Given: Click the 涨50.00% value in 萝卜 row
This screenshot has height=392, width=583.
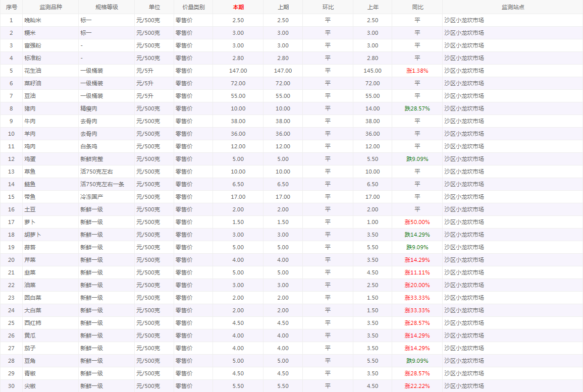Looking at the screenshot, I should point(417,222).
